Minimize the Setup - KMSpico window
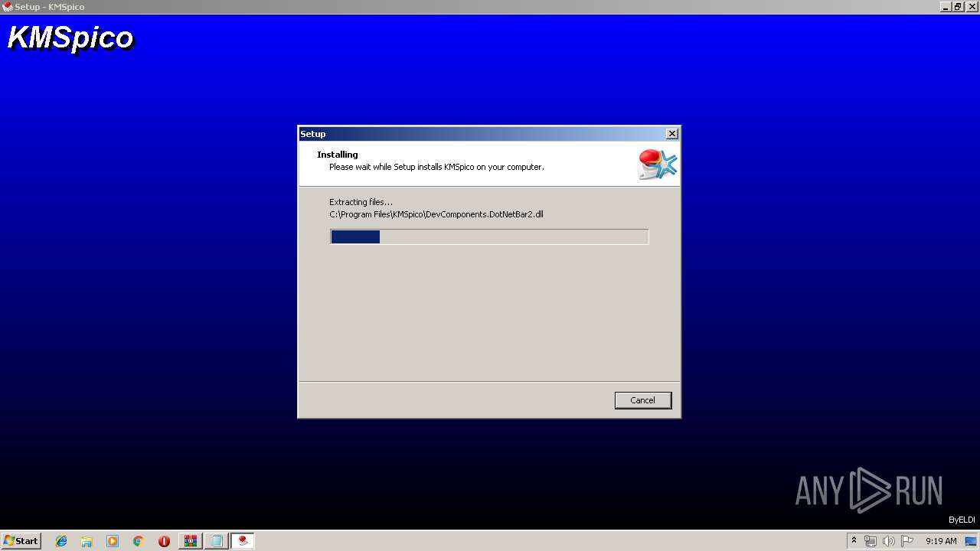The height and width of the screenshot is (551, 980). pyautogui.click(x=946, y=7)
